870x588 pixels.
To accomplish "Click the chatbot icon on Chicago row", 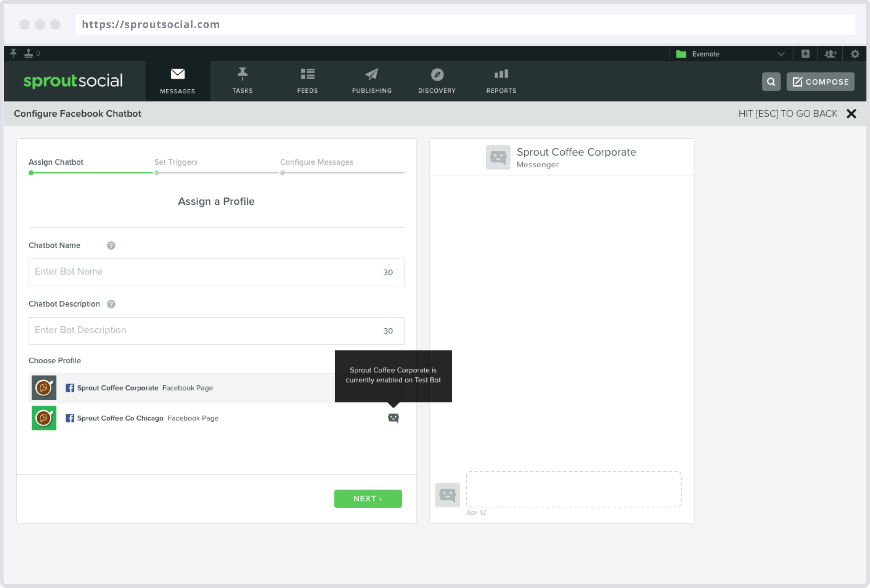I will click(x=393, y=418).
